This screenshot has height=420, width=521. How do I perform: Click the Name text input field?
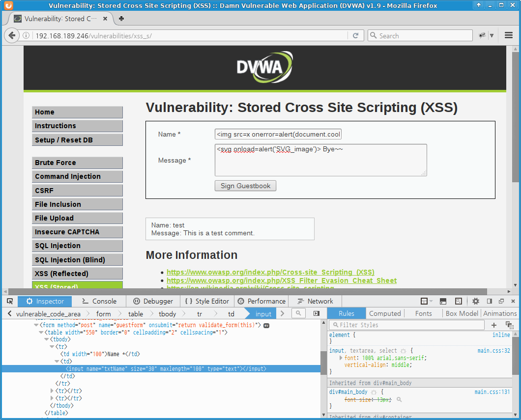coord(278,134)
